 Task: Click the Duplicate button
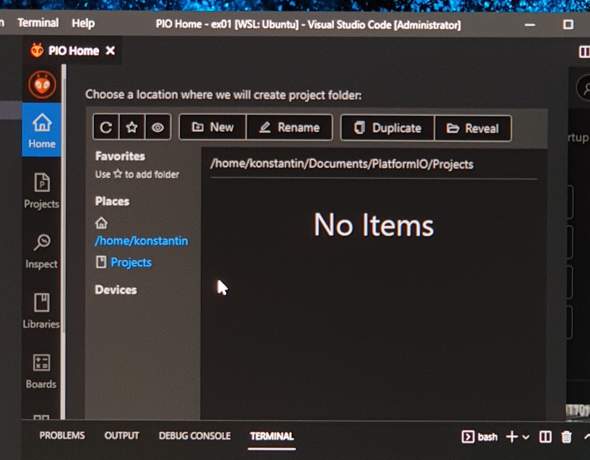tap(388, 128)
